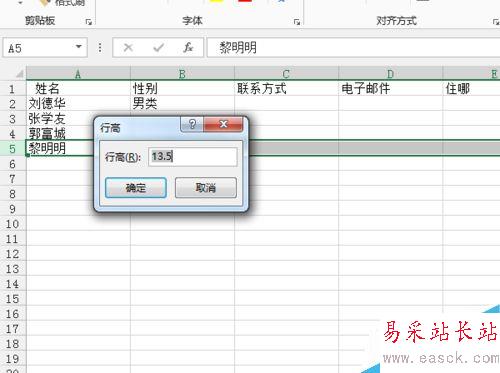Click cell A5 containing 黎明明
This screenshot has height=373, width=500.
click(60, 148)
